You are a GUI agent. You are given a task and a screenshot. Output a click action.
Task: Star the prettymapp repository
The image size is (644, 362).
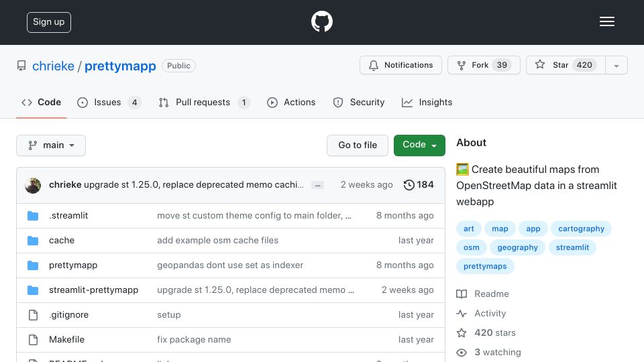pos(566,65)
